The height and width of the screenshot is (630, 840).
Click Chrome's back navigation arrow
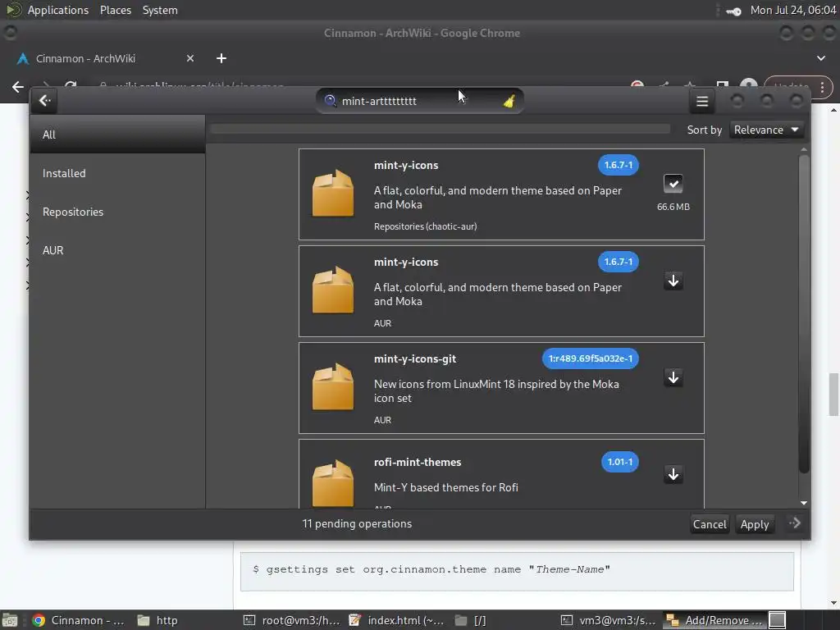click(x=18, y=87)
